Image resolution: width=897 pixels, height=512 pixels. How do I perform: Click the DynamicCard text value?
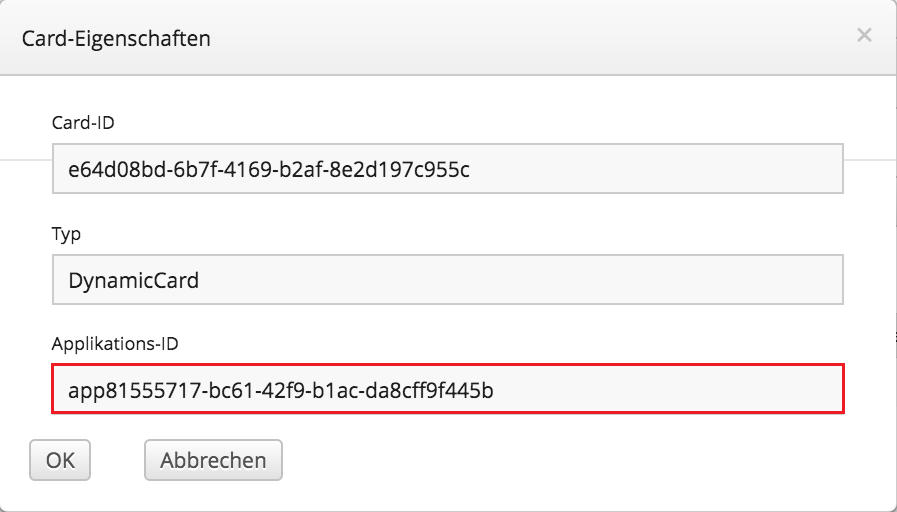pyautogui.click(x=133, y=280)
